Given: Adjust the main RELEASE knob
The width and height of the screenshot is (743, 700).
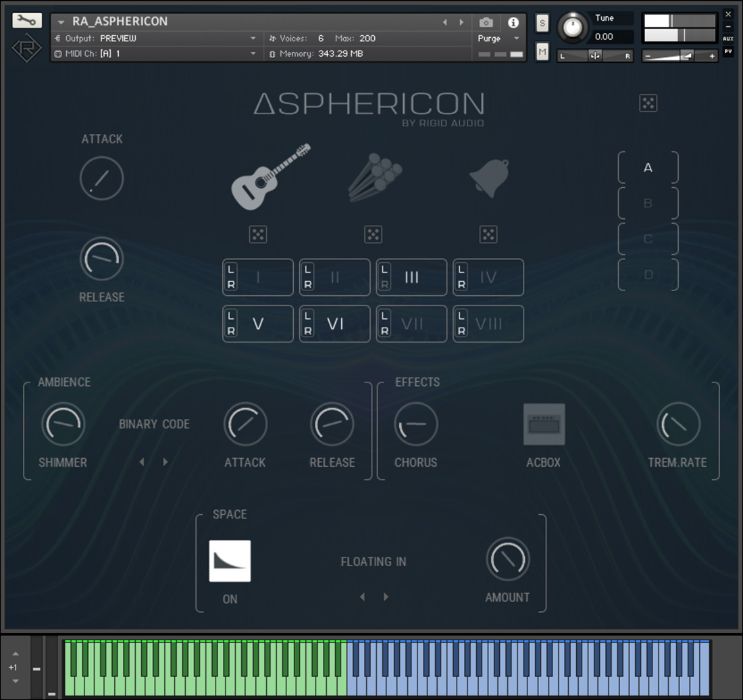Looking at the screenshot, I should (101, 259).
